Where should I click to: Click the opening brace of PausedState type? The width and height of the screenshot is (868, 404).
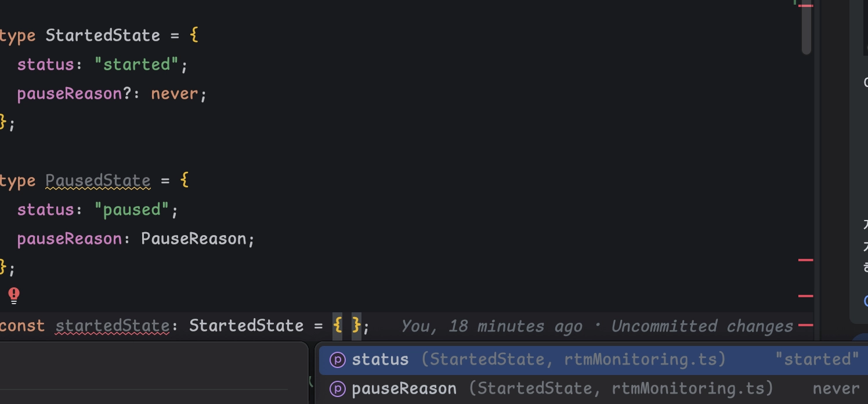click(185, 181)
